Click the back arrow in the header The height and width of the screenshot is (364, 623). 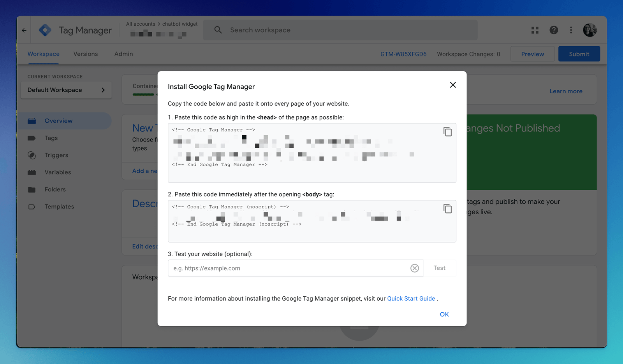[x=24, y=30]
